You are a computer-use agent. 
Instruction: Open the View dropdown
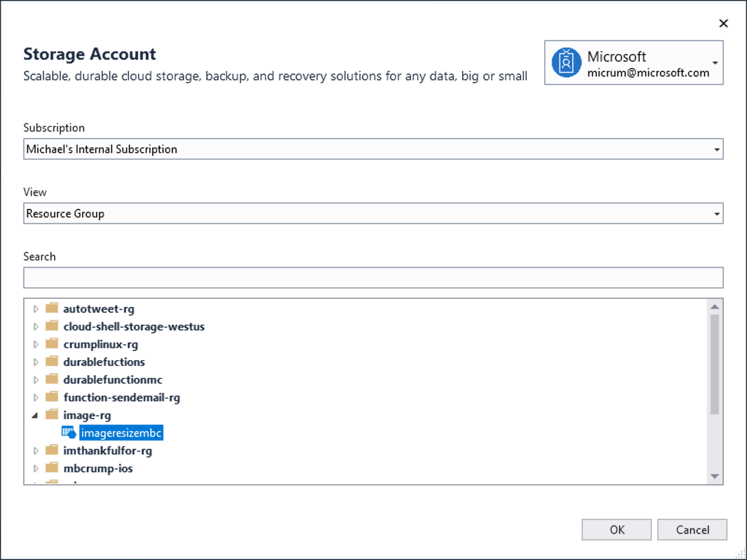716,214
